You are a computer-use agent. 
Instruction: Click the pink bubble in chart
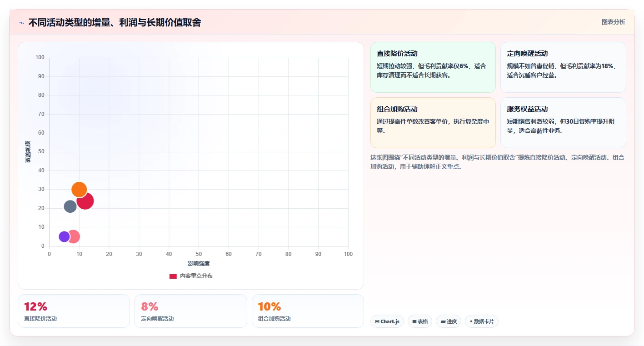click(x=74, y=236)
